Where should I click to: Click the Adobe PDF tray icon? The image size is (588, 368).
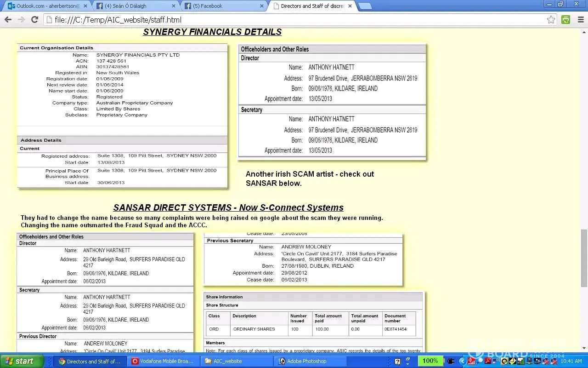(x=488, y=361)
